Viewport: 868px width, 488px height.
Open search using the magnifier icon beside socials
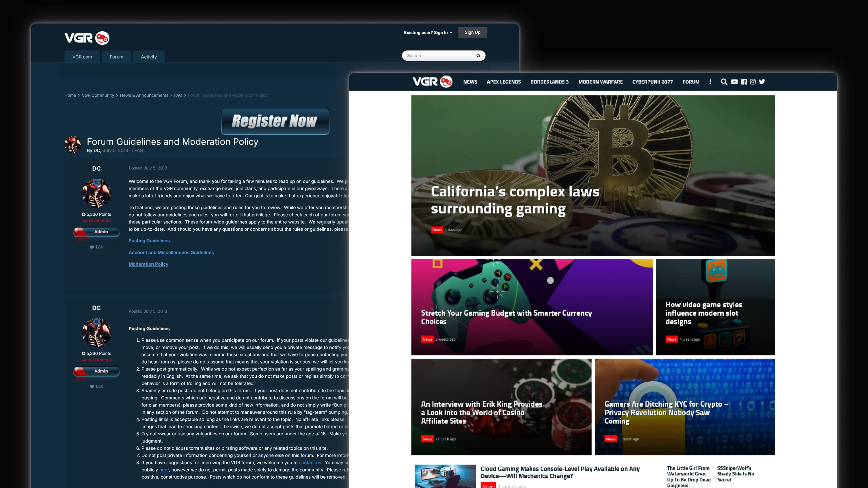724,82
